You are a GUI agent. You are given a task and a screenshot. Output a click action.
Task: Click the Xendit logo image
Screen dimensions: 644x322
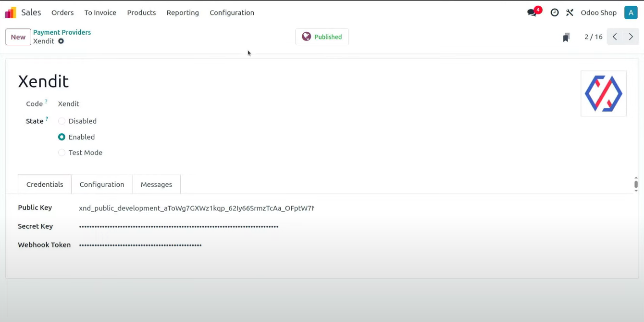tap(604, 93)
